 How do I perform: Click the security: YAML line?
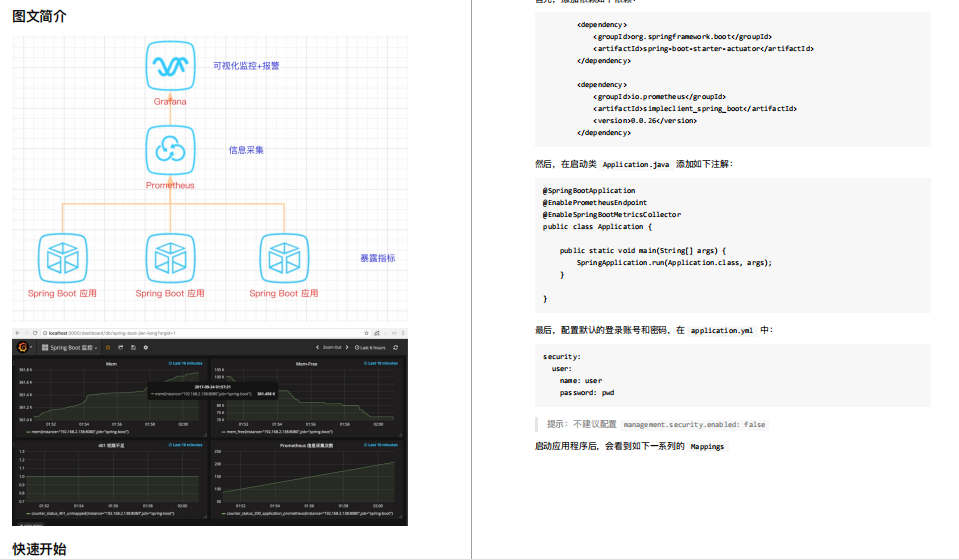tap(562, 356)
